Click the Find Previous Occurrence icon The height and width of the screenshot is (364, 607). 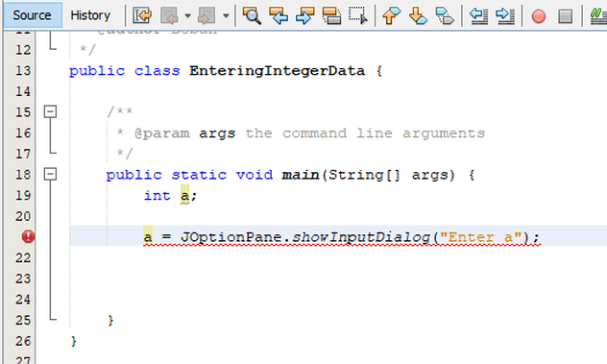click(x=279, y=16)
